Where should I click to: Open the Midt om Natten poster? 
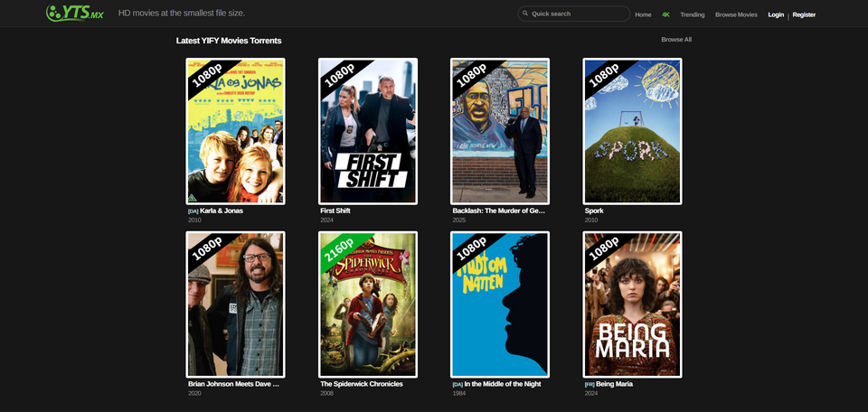(x=500, y=304)
